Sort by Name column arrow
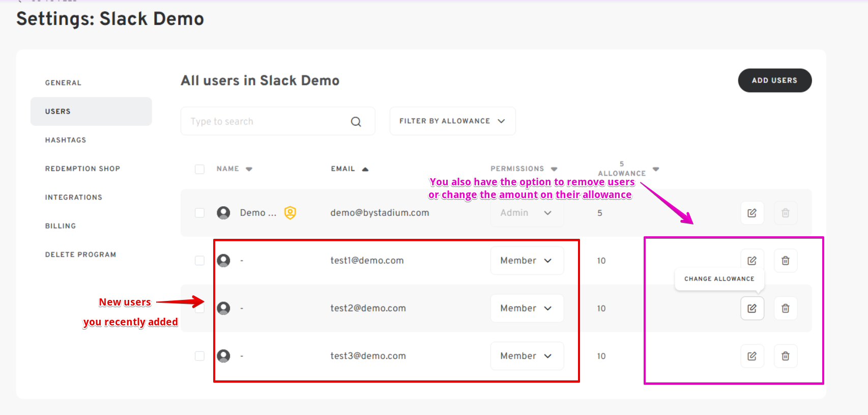The image size is (868, 415). (249, 169)
